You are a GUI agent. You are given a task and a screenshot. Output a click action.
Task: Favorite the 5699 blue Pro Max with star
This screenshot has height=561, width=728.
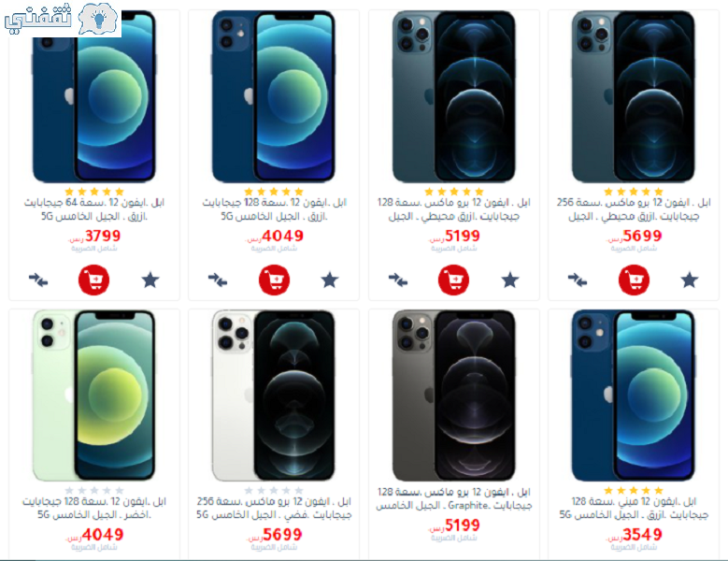coord(690,280)
